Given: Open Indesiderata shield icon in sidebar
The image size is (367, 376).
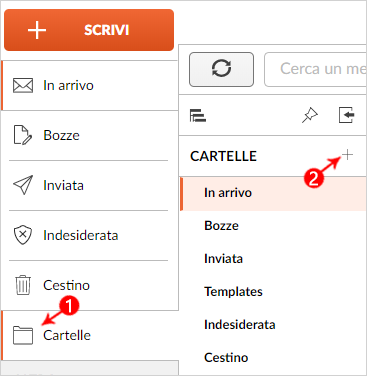Looking at the screenshot, I should (x=23, y=235).
